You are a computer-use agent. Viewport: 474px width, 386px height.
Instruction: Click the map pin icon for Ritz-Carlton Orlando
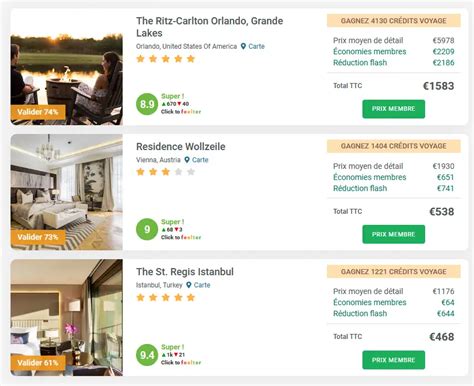pyautogui.click(x=243, y=46)
